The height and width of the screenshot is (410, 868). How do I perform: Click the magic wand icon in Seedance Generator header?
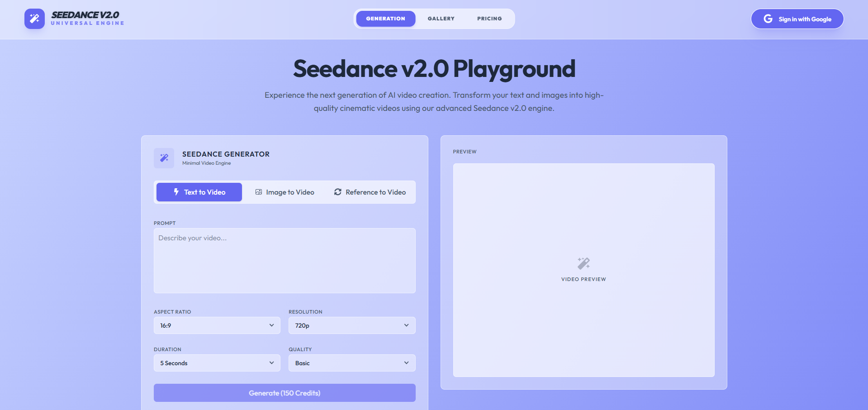pyautogui.click(x=164, y=158)
